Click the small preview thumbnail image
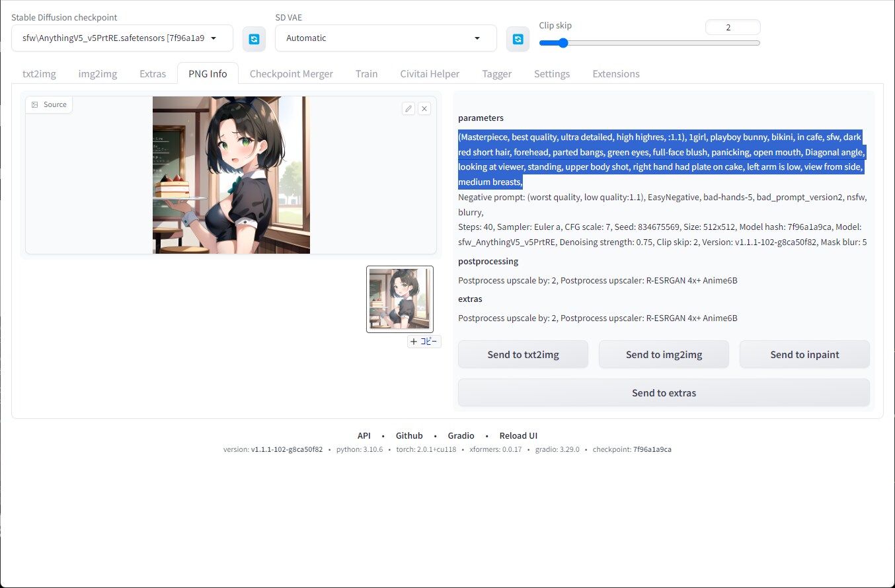The image size is (895, 588). (399, 299)
